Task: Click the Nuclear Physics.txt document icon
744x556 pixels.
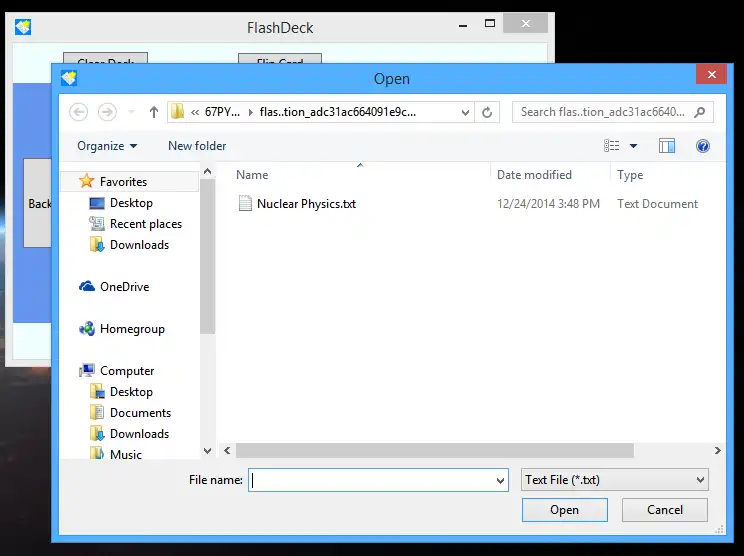Action: (x=245, y=204)
